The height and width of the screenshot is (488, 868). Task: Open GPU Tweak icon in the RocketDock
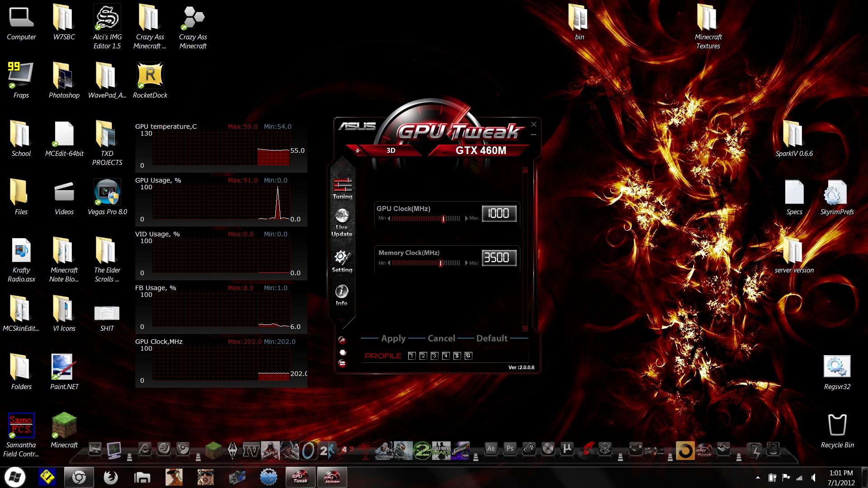pyautogui.click(x=704, y=450)
